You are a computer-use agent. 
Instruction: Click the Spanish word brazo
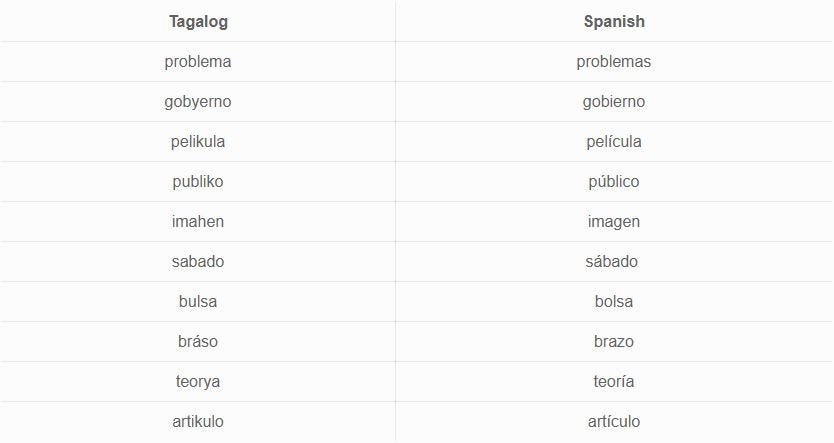pyautogui.click(x=614, y=341)
